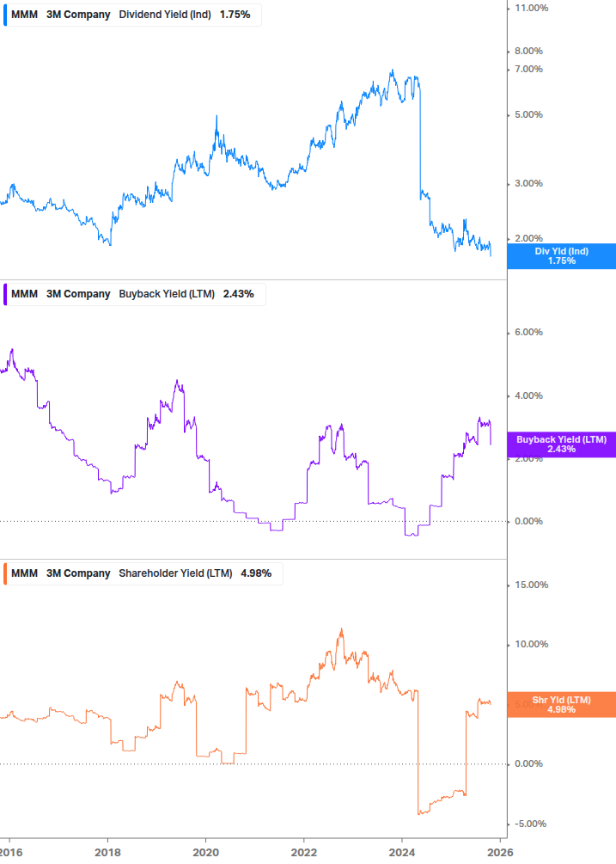Image resolution: width=616 pixels, height=864 pixels.
Task: Click the blue Dividend Yield color marker
Action: tap(6, 15)
